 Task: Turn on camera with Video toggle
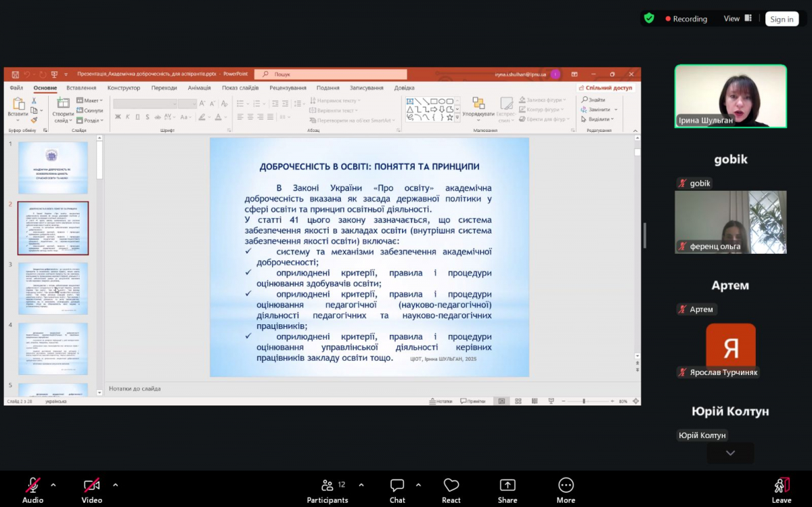pos(91,490)
